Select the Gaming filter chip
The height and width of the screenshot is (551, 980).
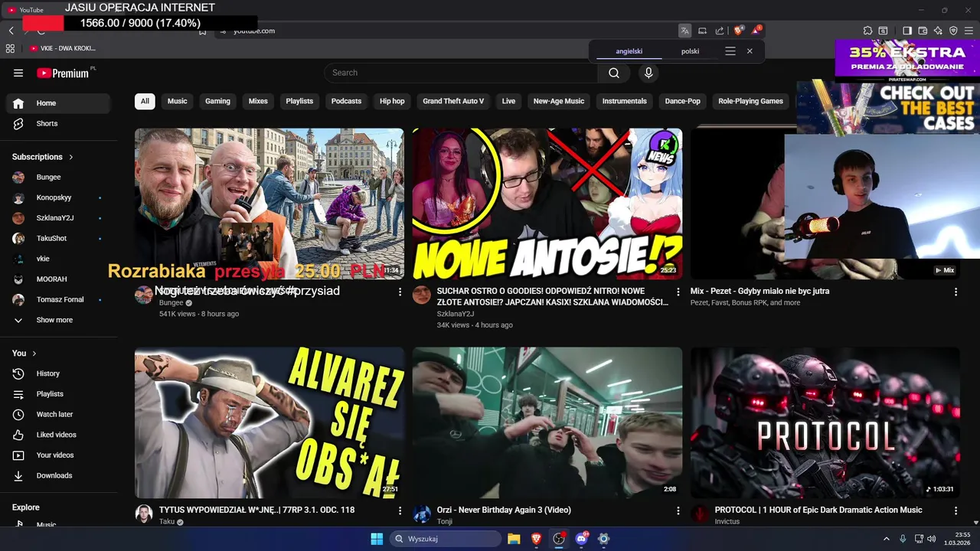pos(217,101)
